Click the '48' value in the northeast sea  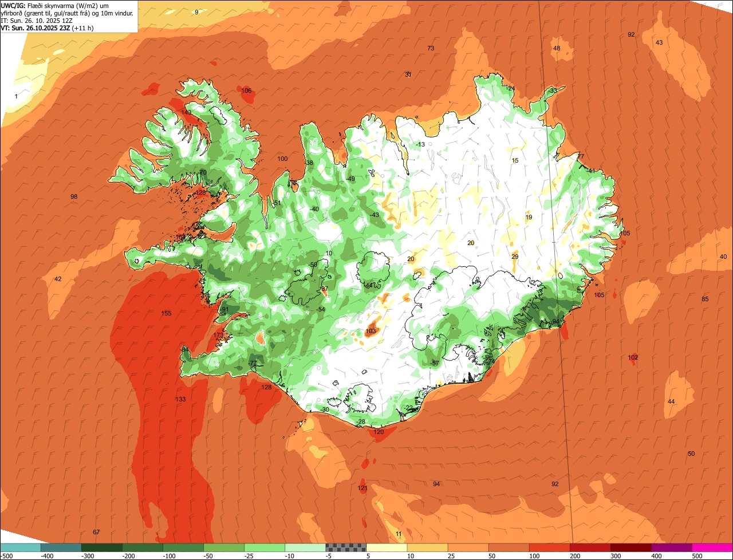557,48
